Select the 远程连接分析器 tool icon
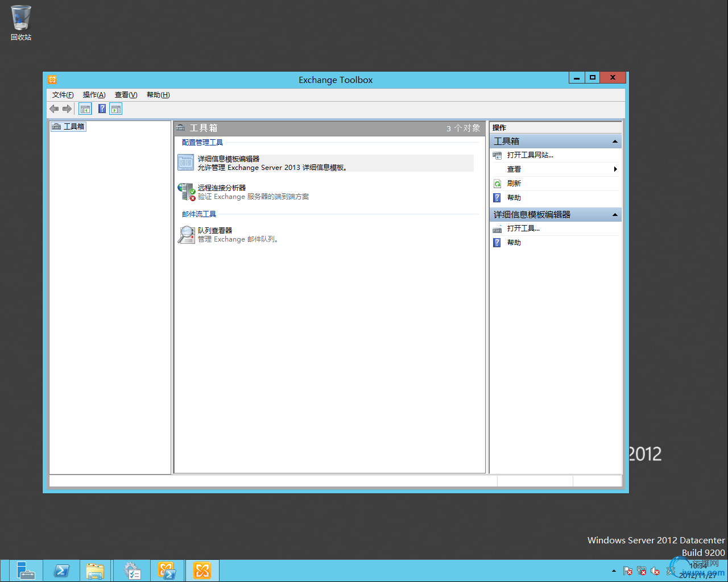The image size is (728, 582). pos(186,192)
